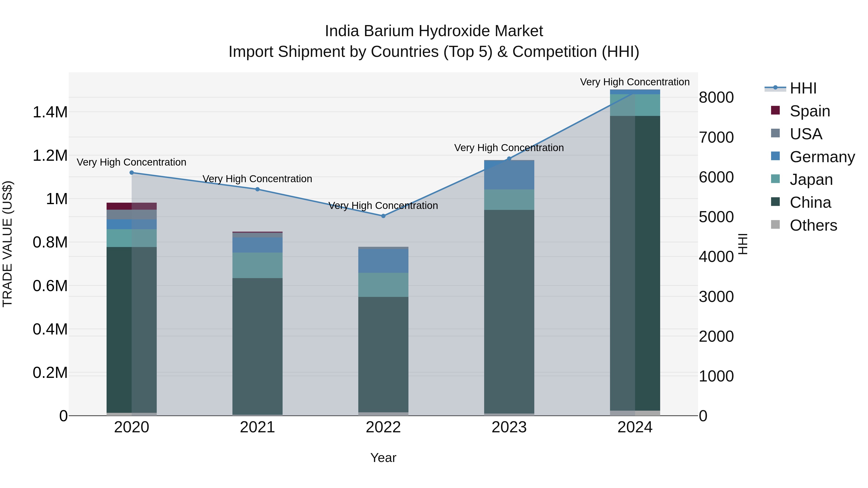This screenshot has height=488, width=868.
Task: Click the chart title India Barium Hydroxide Market
Action: pyautogui.click(x=434, y=31)
